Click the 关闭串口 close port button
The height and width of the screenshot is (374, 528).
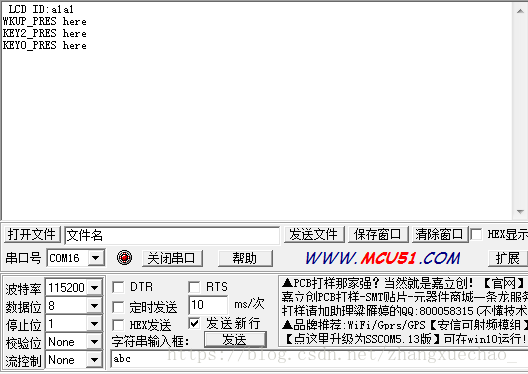[172, 258]
